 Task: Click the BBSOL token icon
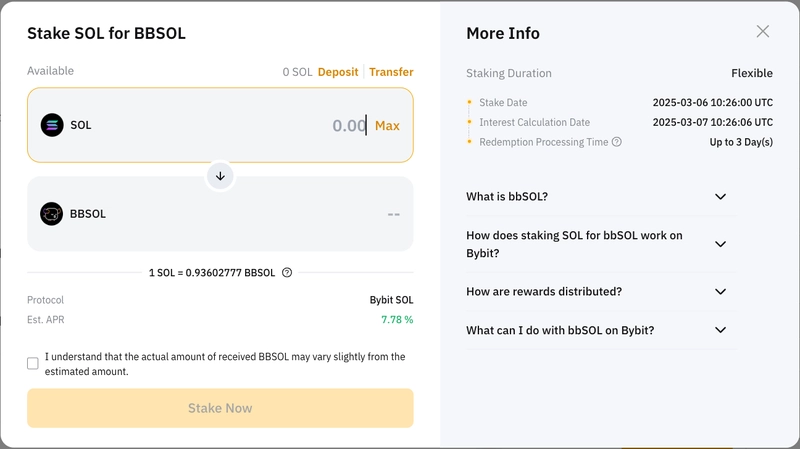click(x=52, y=214)
